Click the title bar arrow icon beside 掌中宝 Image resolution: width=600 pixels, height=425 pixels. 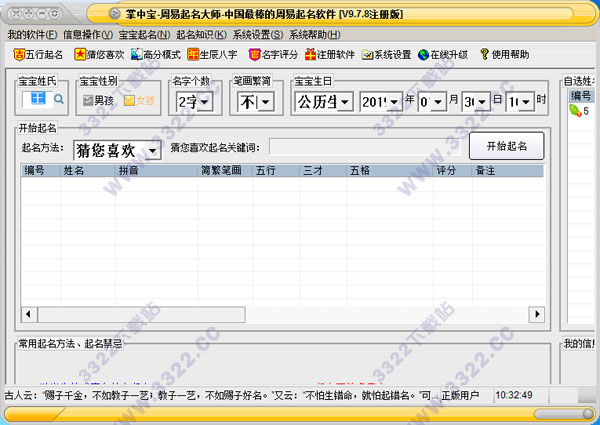(x=114, y=14)
